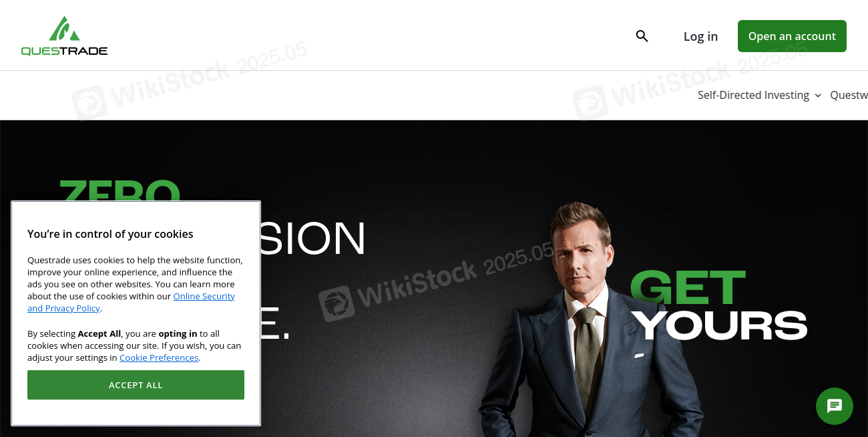Click the green ZERO headline text

coord(120,190)
